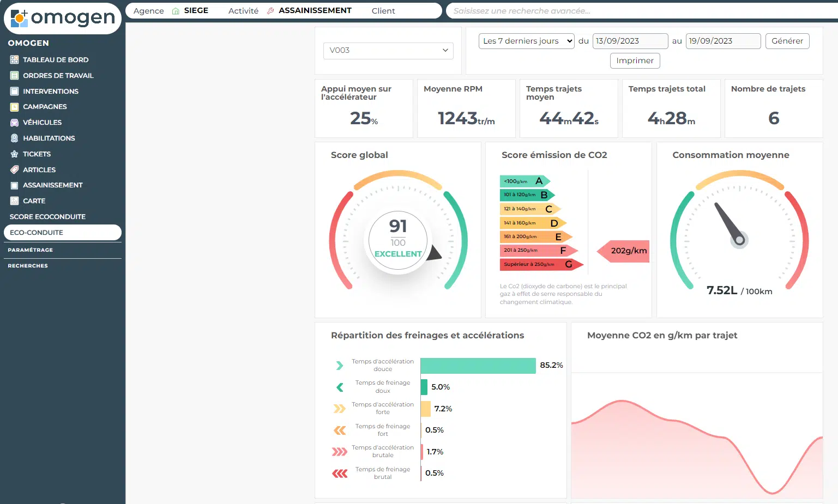
Task: Click the Interventions sidebar icon
Action: (14, 92)
